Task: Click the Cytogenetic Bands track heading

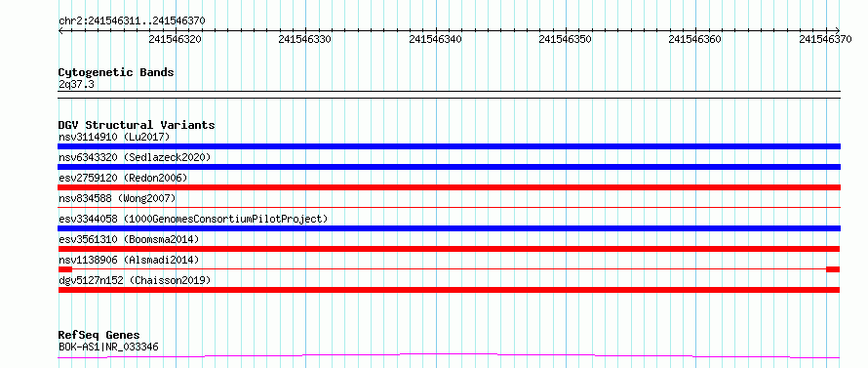Action: [116, 72]
